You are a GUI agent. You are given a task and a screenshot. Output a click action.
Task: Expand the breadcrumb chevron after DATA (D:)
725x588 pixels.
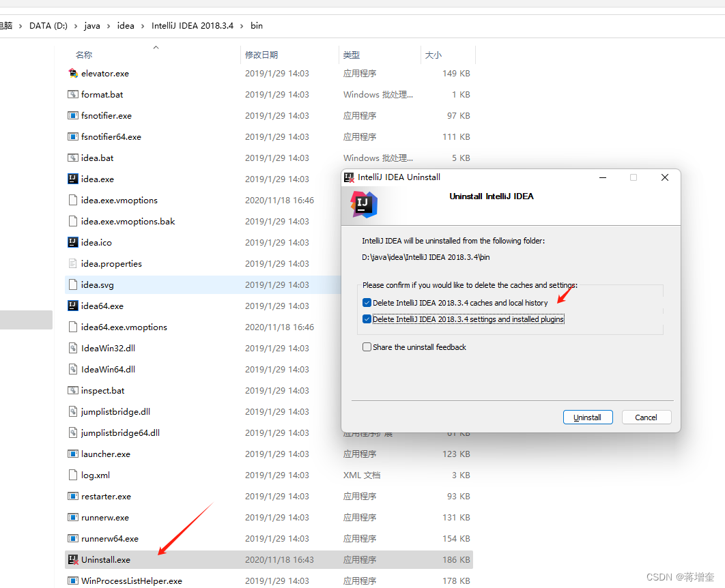[76, 26]
